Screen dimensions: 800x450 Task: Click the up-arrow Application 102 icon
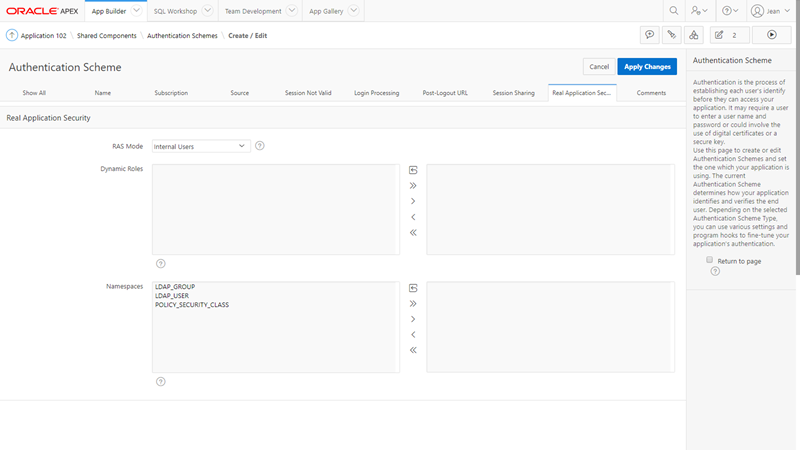(12, 35)
